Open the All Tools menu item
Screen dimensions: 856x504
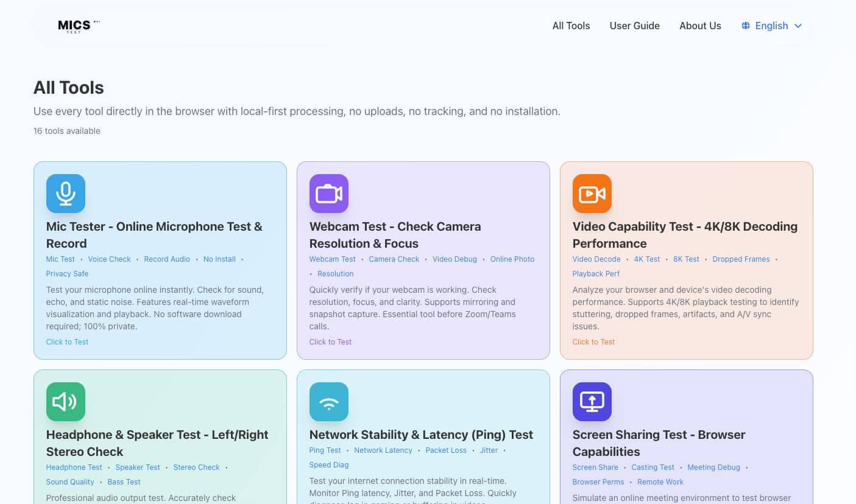pos(570,26)
